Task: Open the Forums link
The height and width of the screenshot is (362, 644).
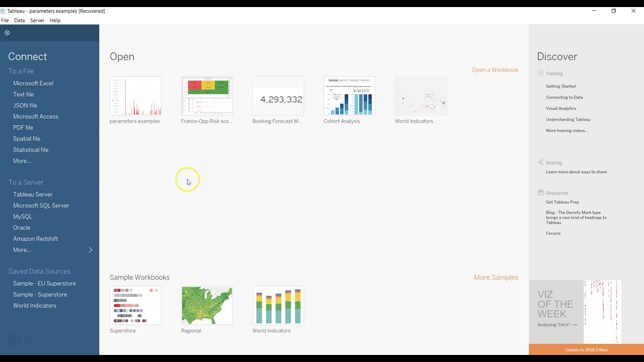Action: 553,233
